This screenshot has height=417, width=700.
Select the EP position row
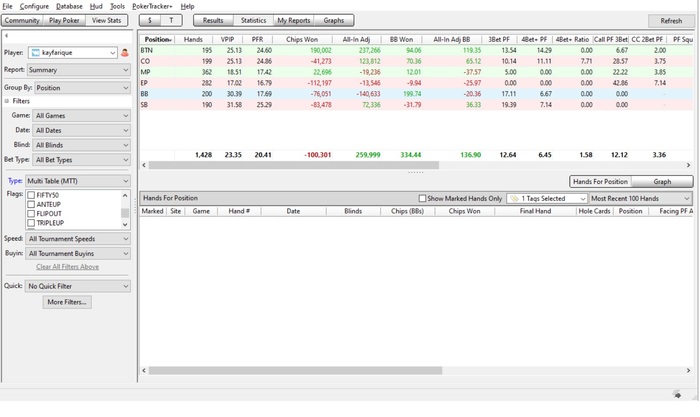pyautogui.click(x=417, y=83)
